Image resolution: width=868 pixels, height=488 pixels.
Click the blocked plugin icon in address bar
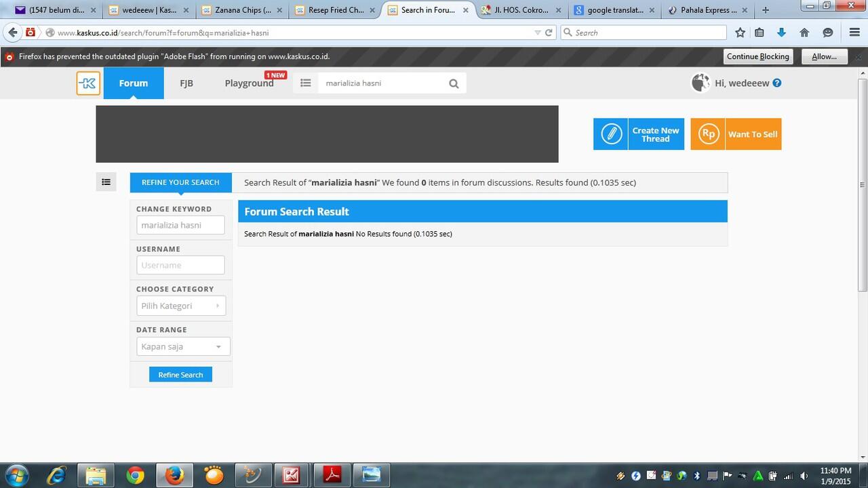click(31, 33)
